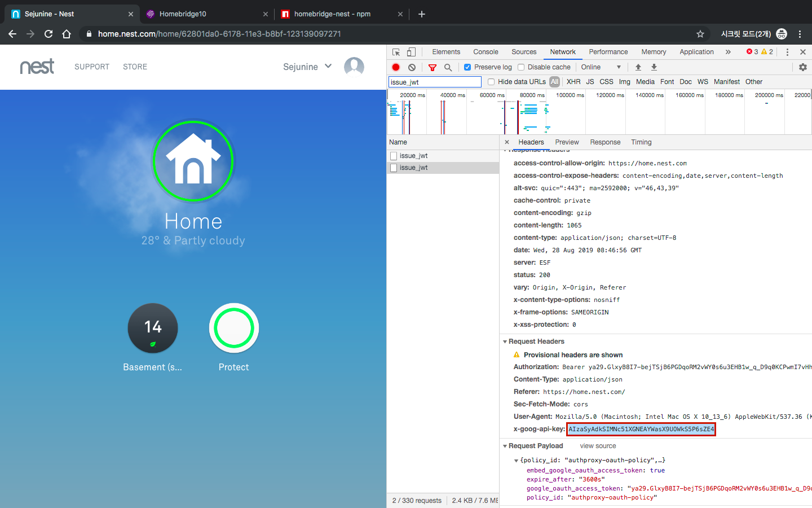This screenshot has width=812, height=508.
Task: Bookmark page with the star icon
Action: (700, 34)
